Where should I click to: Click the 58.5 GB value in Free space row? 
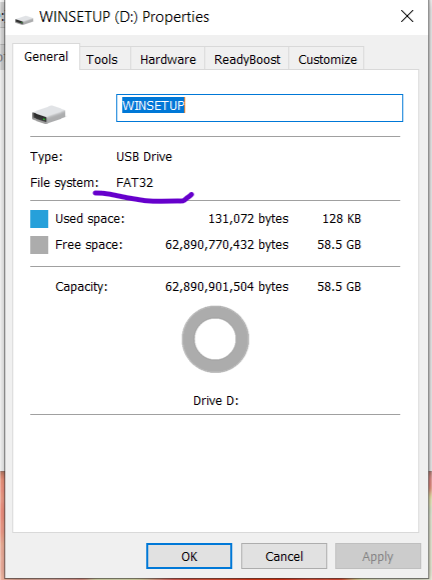click(339, 245)
